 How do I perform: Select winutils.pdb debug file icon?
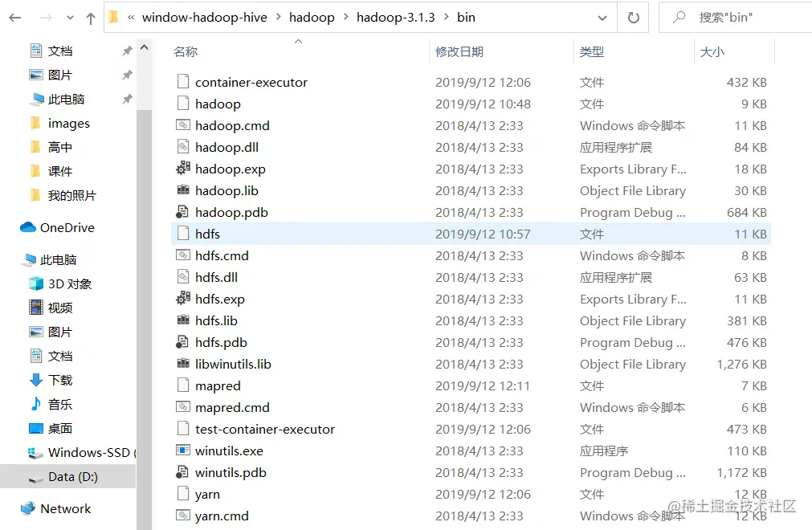pyautogui.click(x=183, y=472)
